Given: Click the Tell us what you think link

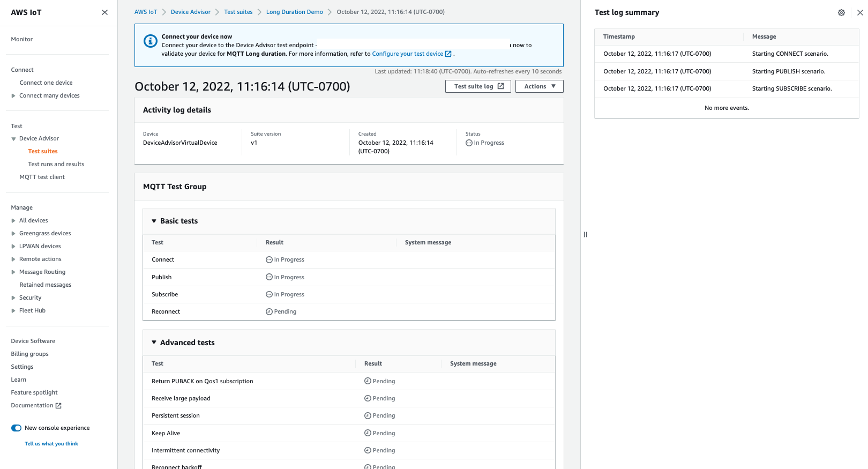Looking at the screenshot, I should coord(51,444).
